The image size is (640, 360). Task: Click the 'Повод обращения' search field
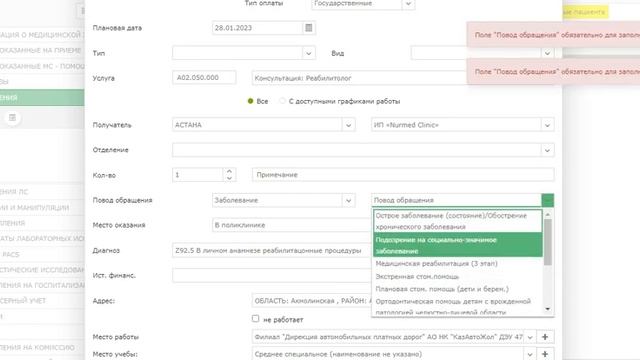coord(456,200)
